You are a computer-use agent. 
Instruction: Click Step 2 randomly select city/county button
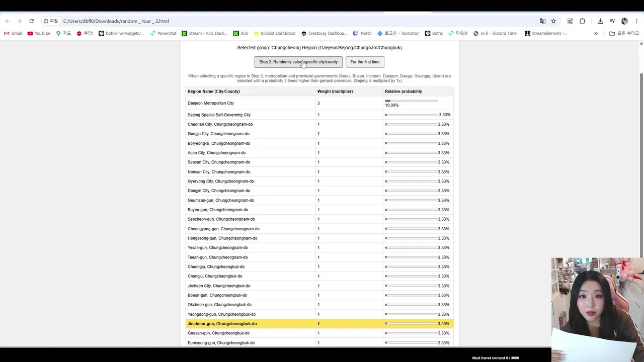pos(298,62)
